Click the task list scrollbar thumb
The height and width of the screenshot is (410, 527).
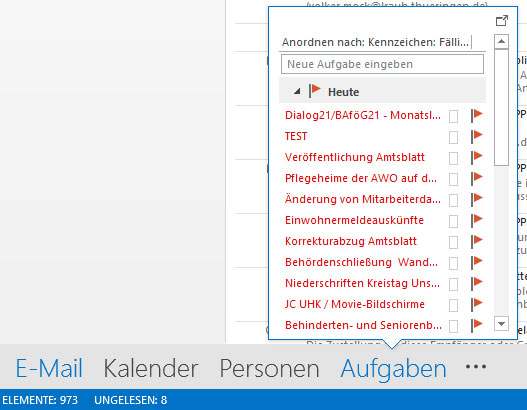(501, 107)
